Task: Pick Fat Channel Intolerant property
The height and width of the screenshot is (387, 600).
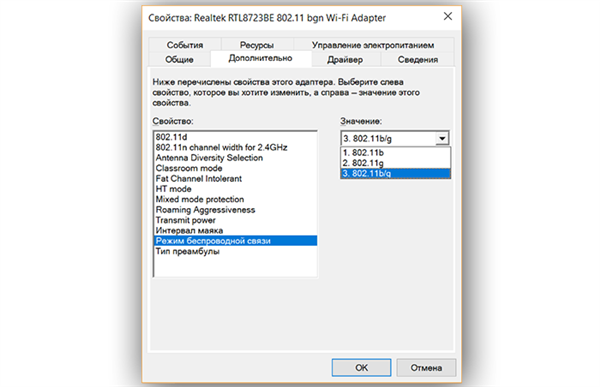Action: point(236,178)
